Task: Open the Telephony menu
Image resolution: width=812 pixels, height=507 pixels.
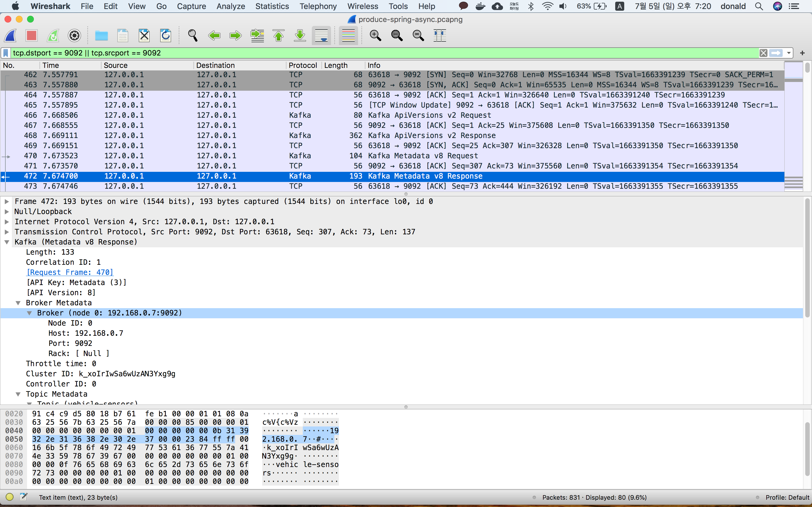Action: point(318,6)
